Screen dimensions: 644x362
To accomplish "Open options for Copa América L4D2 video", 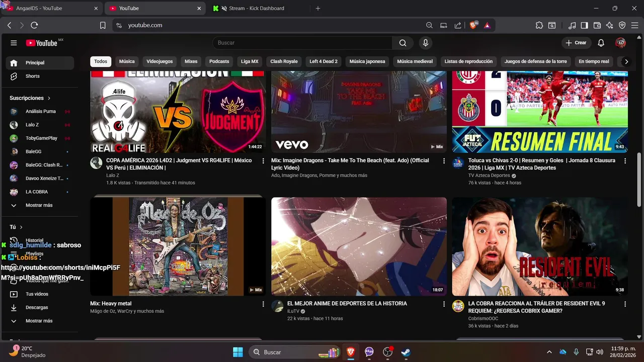I will [x=263, y=161].
